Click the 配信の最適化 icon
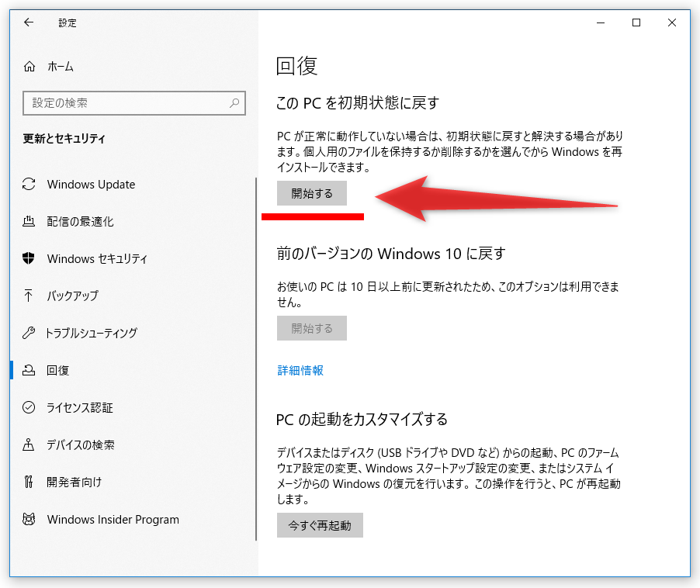Screen dimensions: 700x588 pos(29,221)
